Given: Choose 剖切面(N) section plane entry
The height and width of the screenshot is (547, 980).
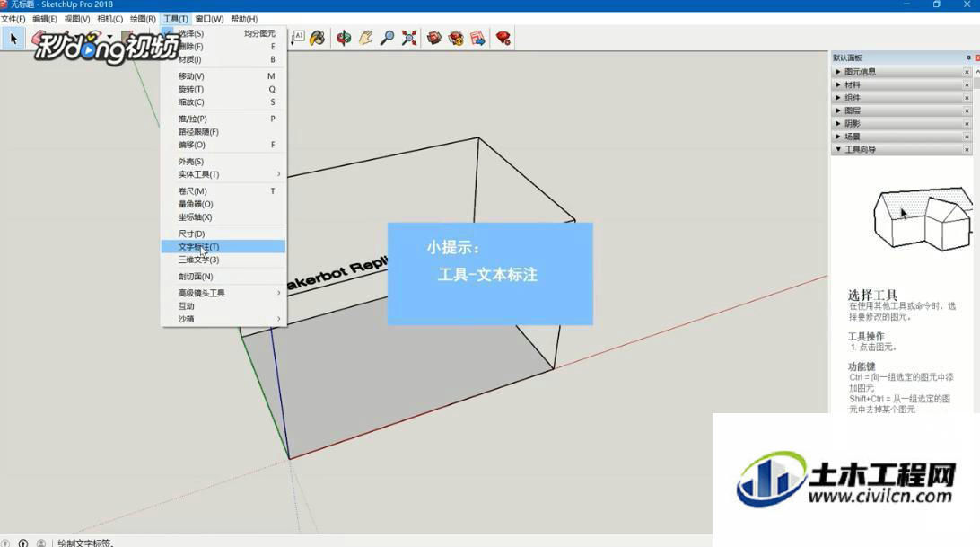Looking at the screenshot, I should point(223,276).
